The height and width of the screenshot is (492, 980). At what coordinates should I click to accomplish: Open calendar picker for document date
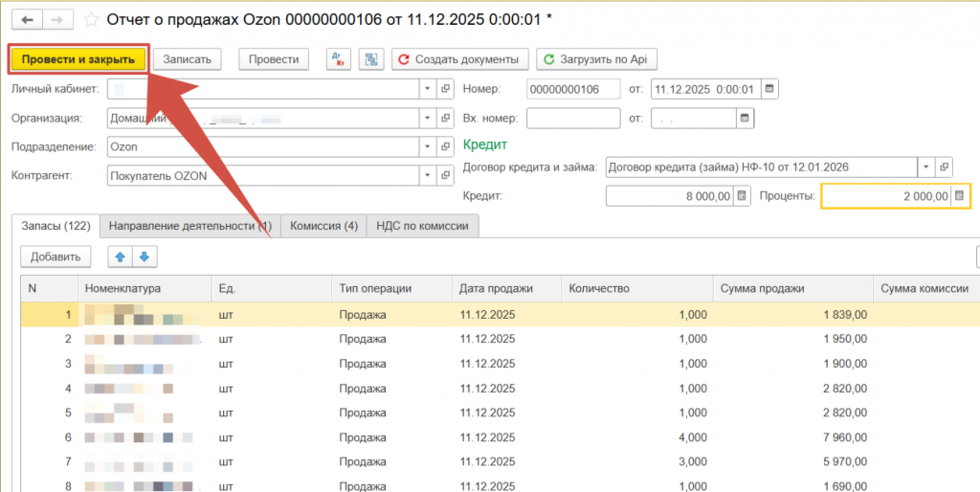(x=769, y=89)
